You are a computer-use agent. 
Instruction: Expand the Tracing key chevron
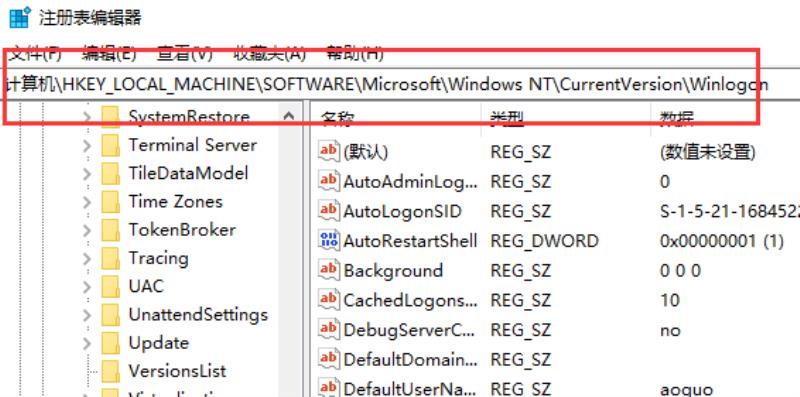point(87,259)
